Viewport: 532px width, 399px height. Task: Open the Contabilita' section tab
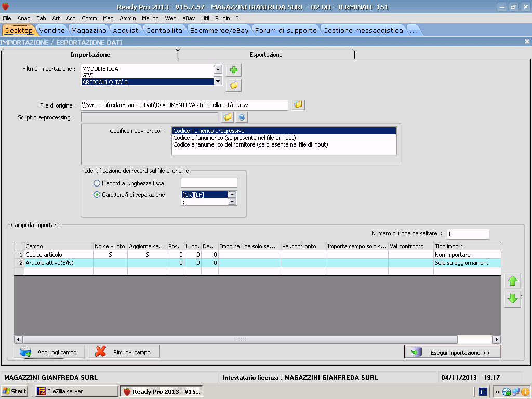click(x=165, y=30)
